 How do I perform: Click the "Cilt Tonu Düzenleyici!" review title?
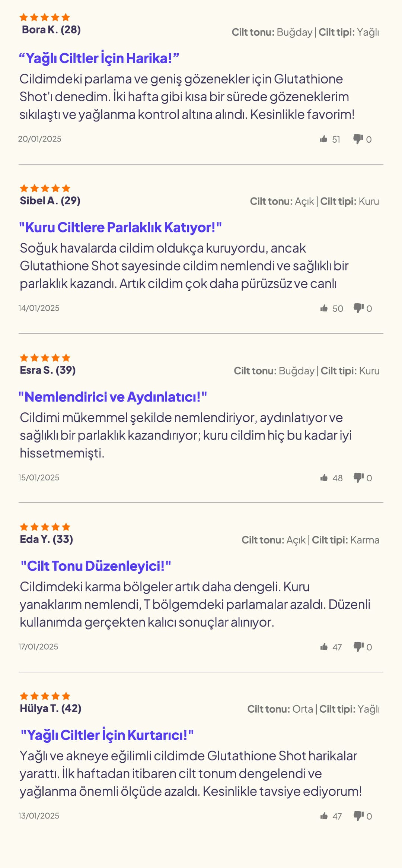96,566
